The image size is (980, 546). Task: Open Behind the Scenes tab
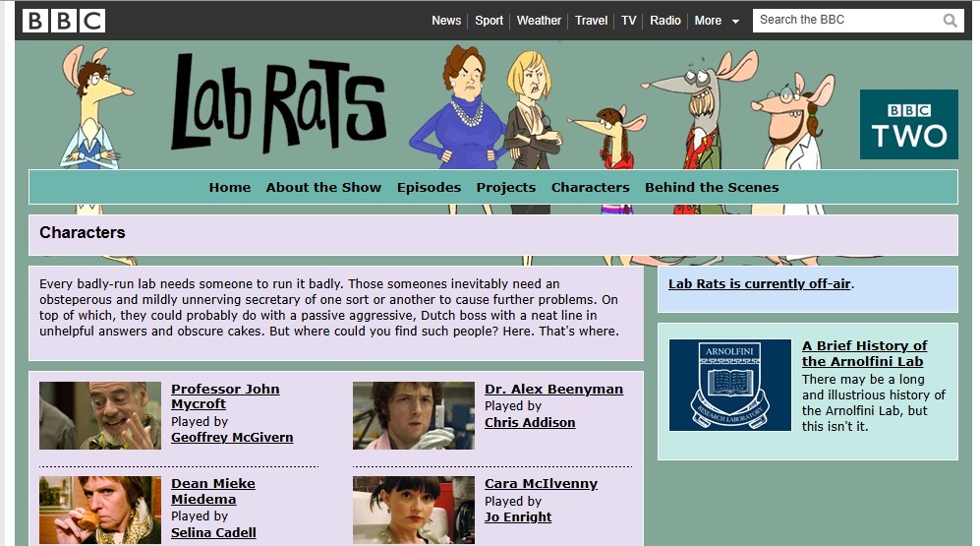(712, 187)
